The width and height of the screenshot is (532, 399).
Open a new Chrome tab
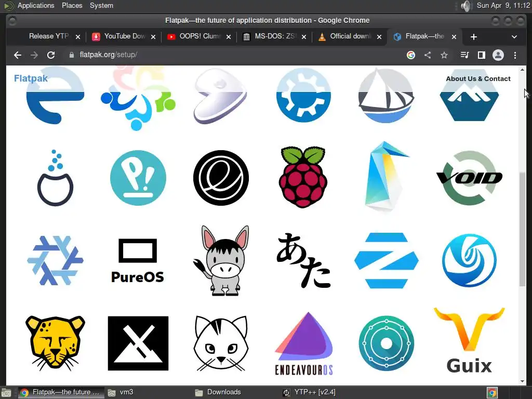click(x=474, y=37)
